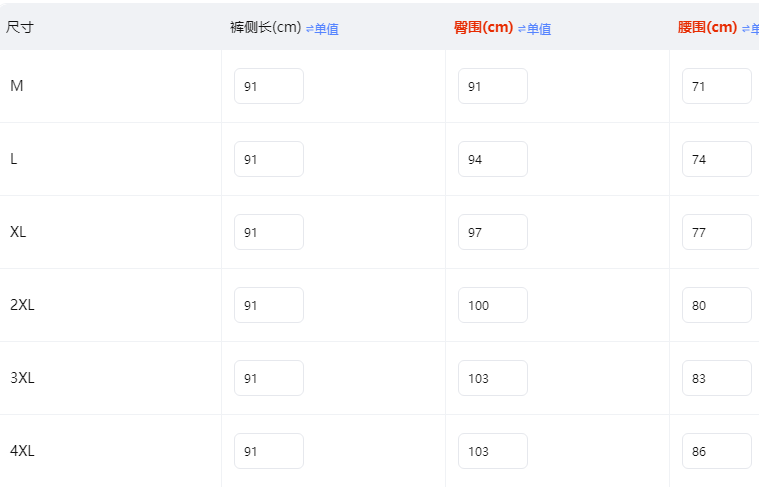The height and width of the screenshot is (487, 759).
Task: Click the 4XL 臀围 field showing 103
Action: (493, 451)
